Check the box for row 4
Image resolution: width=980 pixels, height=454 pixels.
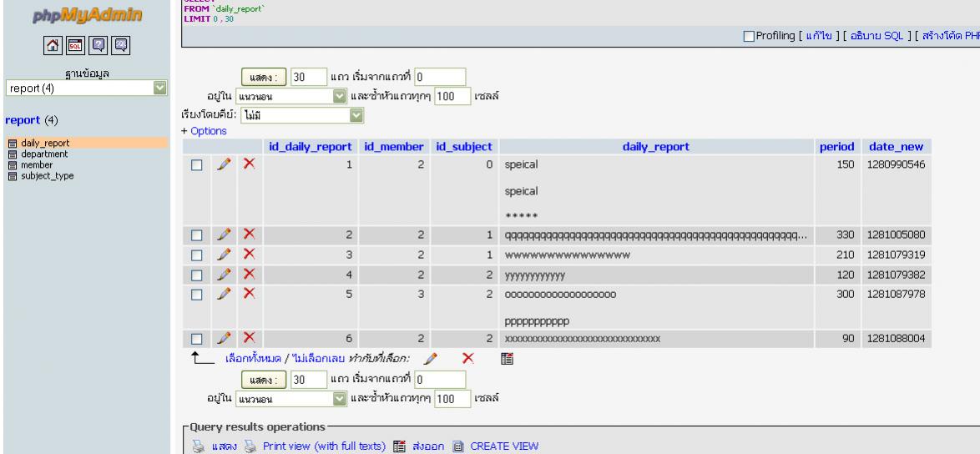pyautogui.click(x=197, y=275)
